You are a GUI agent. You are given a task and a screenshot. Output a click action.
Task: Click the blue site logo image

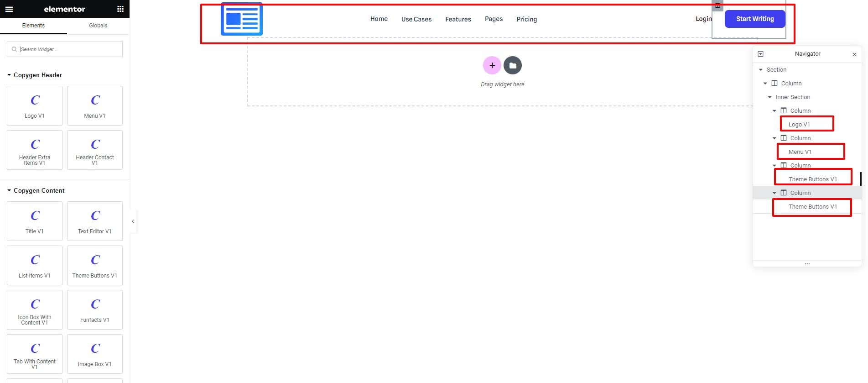point(242,19)
